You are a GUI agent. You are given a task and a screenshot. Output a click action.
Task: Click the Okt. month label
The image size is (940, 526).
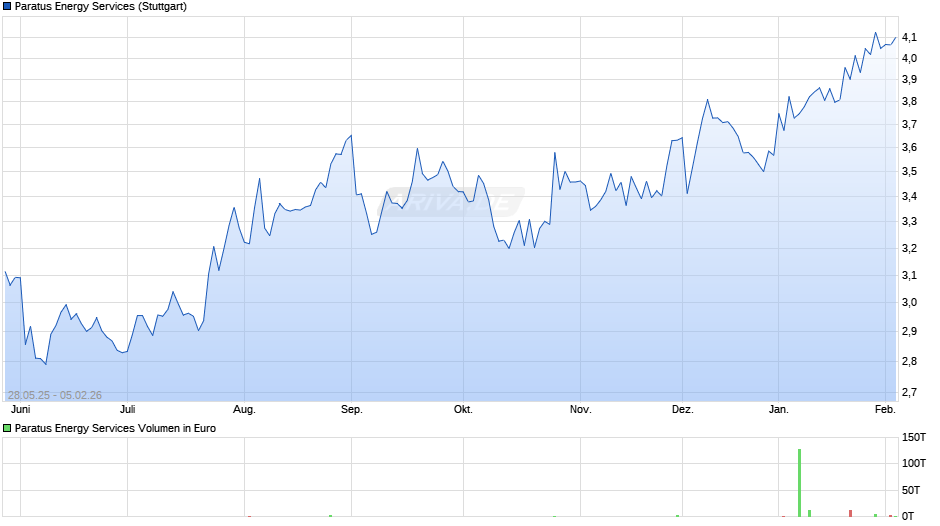pyautogui.click(x=463, y=410)
